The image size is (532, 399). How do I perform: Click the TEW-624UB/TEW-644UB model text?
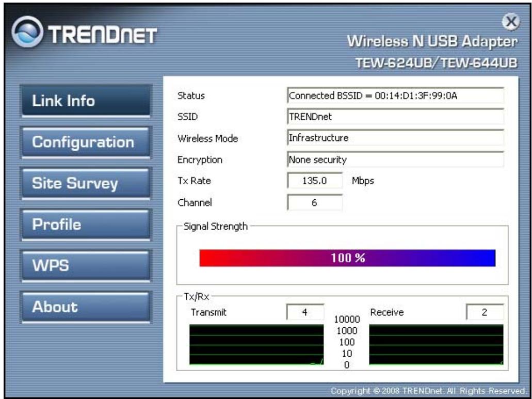(437, 63)
